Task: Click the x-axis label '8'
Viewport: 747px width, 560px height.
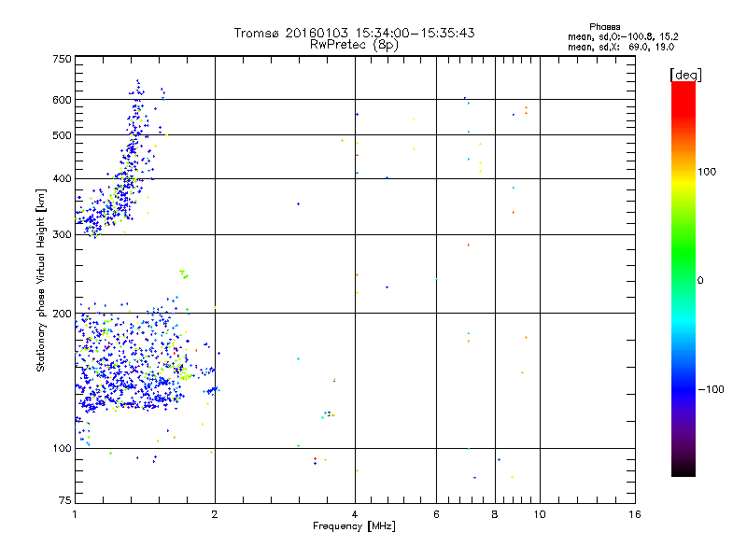Action: [x=495, y=514]
